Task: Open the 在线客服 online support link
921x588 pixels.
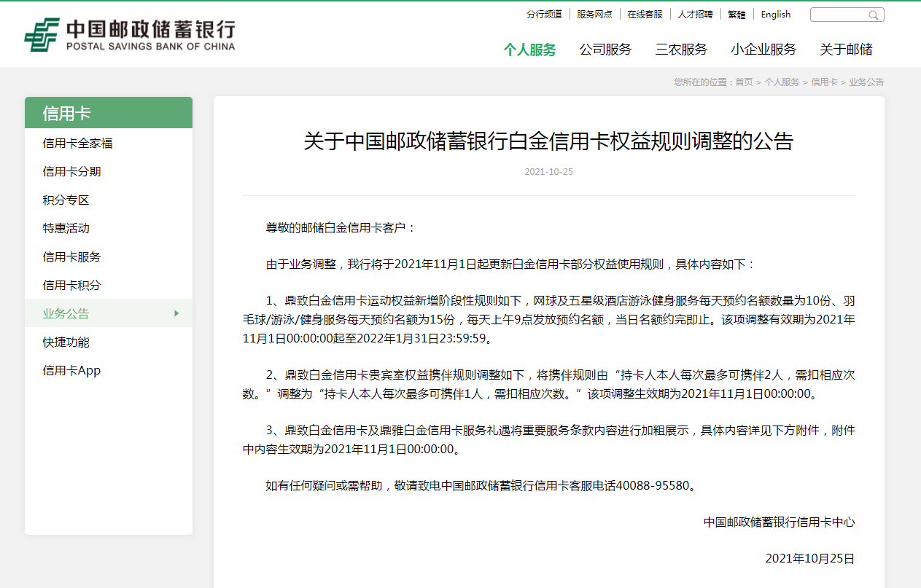Action: click(x=645, y=15)
